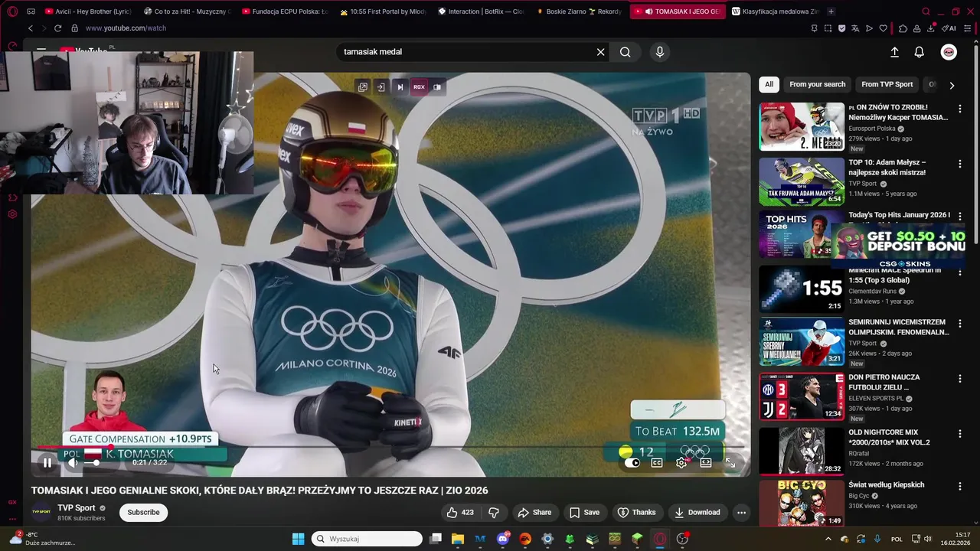Click the Download button below the video
The width and height of the screenshot is (980, 551).
click(697, 512)
